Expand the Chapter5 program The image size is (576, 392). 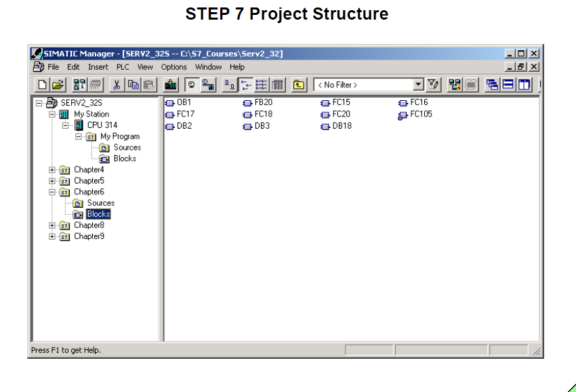[52, 181]
